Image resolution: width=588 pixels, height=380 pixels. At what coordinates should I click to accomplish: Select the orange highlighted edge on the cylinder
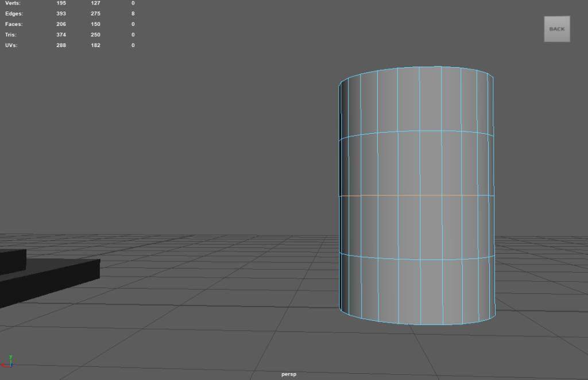[413, 196]
